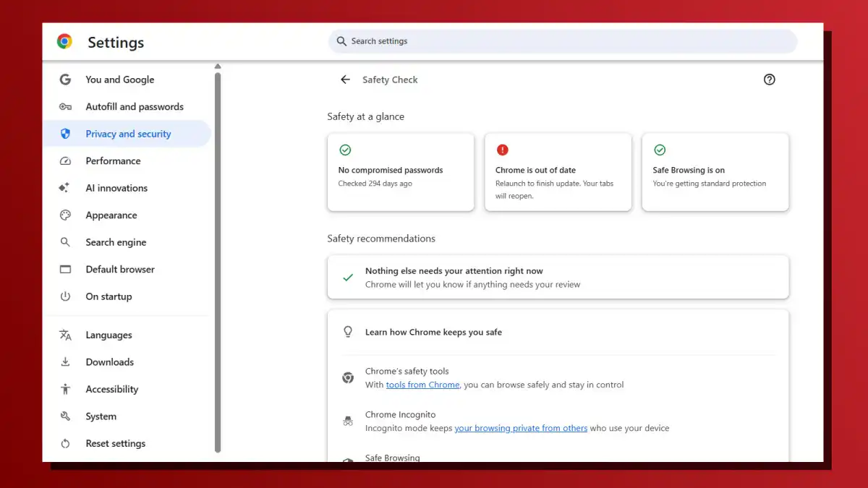Click the Performance speedometer icon

click(65, 160)
